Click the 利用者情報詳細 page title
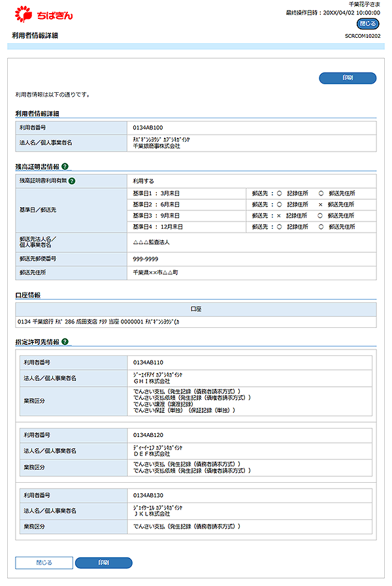The height and width of the screenshot is (586, 392). pos(35,35)
